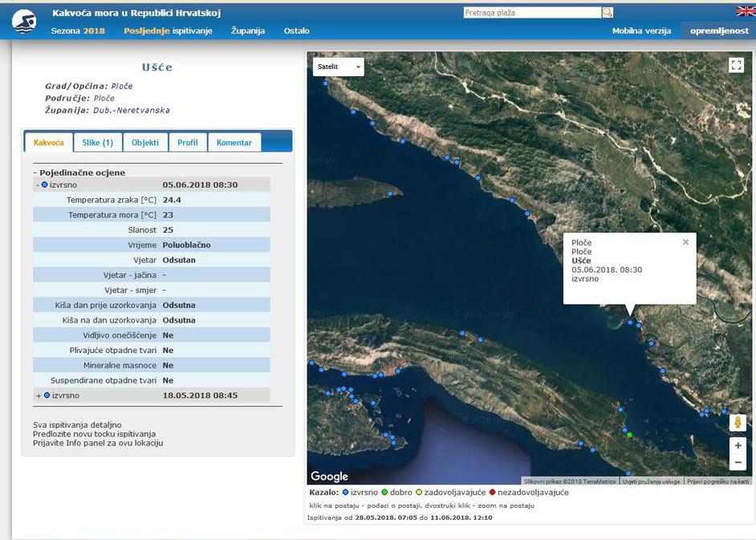
Task: Open the Satelit map type dropdown
Action: pyautogui.click(x=338, y=67)
